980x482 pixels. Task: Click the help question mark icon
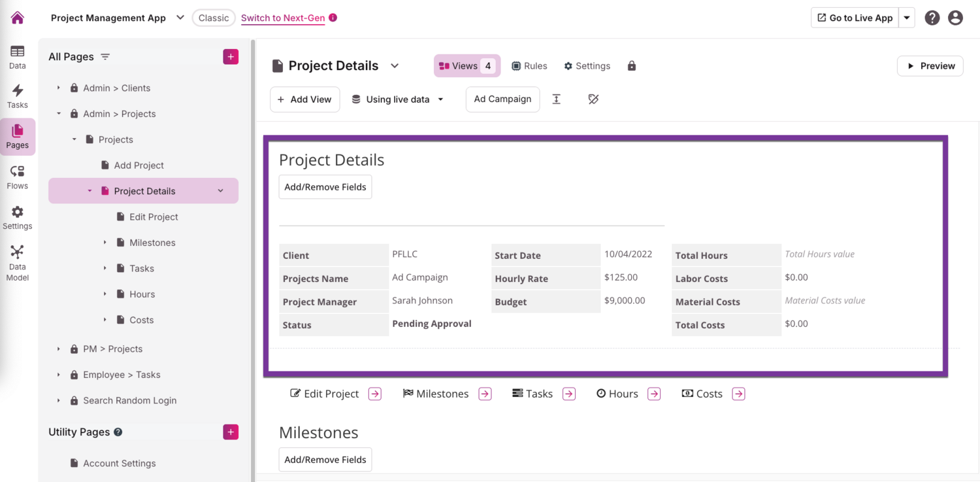(x=932, y=18)
